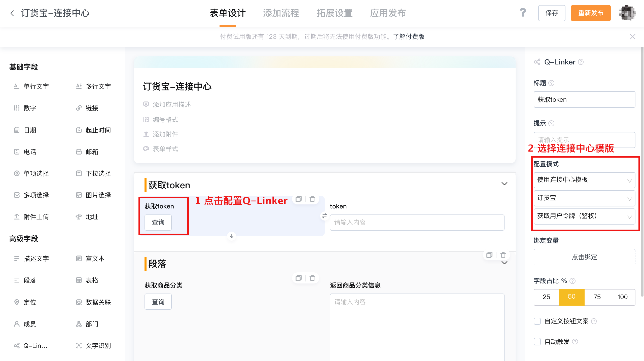Add a 链接 field
The width and height of the screenshot is (644, 361).
(x=87, y=108)
